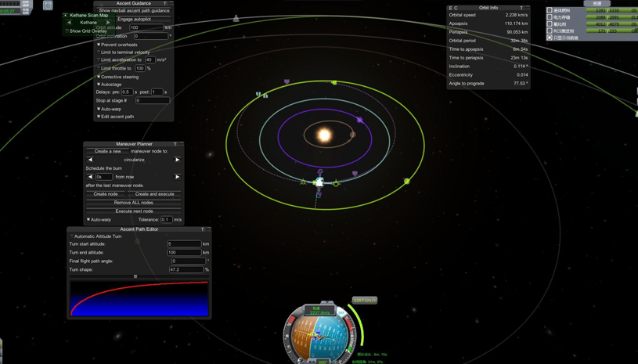Click the Sun in the map view
The height and width of the screenshot is (364, 638).
tap(324, 135)
